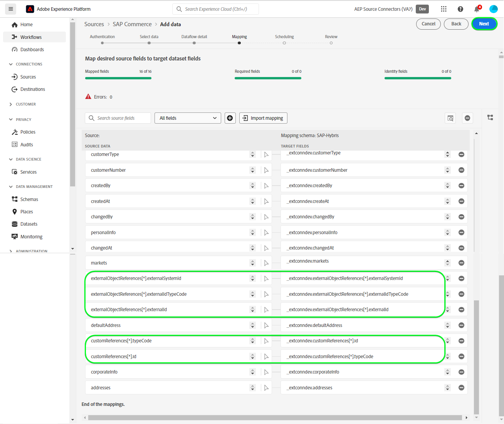The width and height of the screenshot is (504, 424).
Task: Open the help question mark icon
Action: coord(460,9)
